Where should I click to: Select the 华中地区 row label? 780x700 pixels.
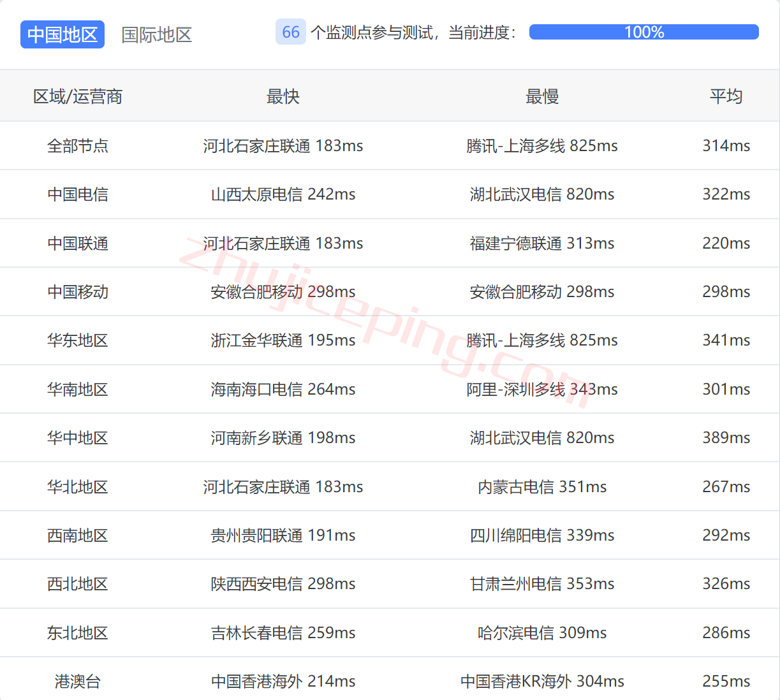coord(78,437)
